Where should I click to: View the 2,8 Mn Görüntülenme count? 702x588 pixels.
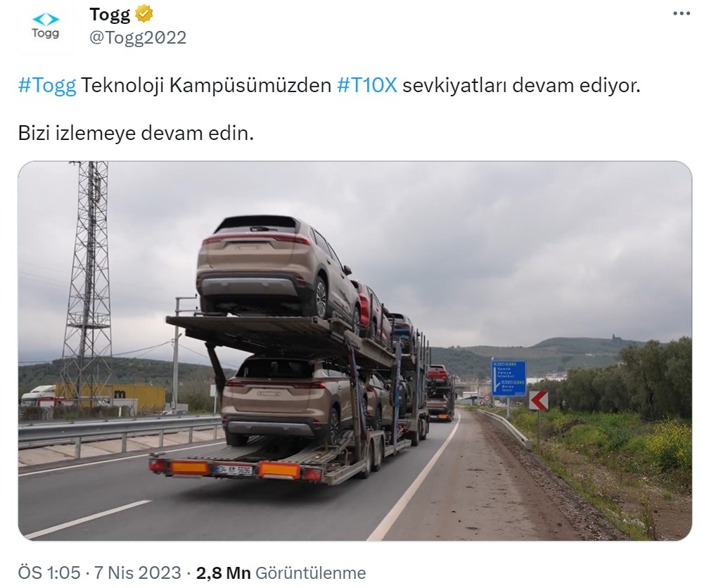281,573
